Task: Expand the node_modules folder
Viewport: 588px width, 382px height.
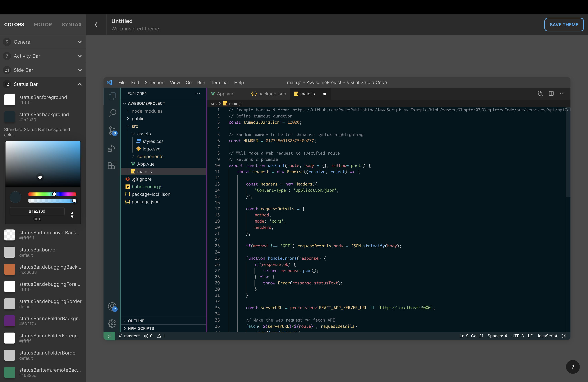Action: click(x=147, y=111)
